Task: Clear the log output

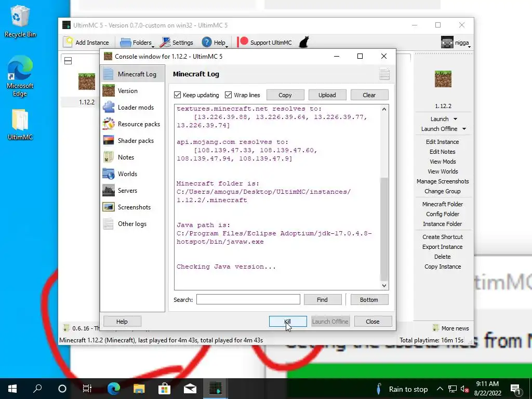Action: (369, 95)
